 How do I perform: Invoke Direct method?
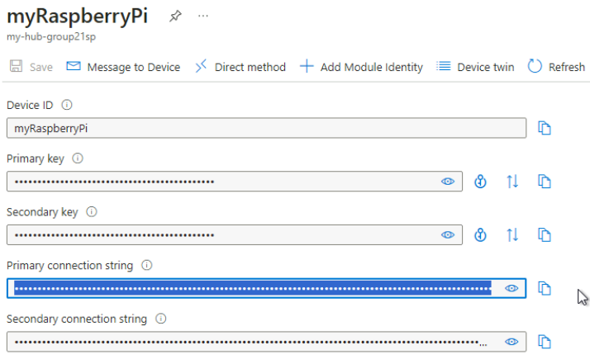click(x=240, y=67)
